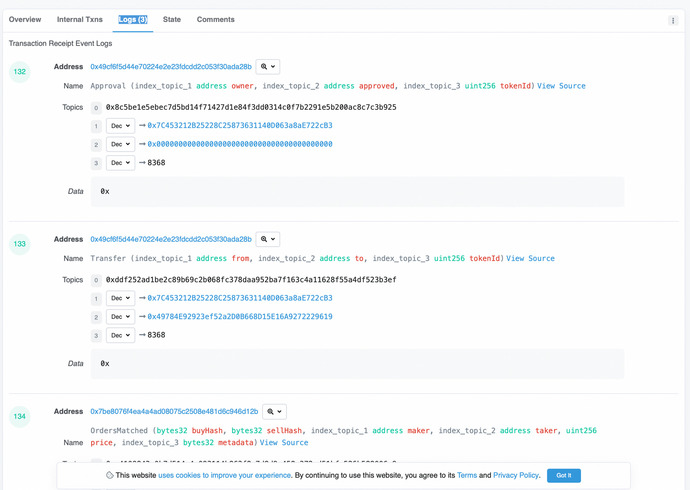Open Dec dropdown for topic 3 in log 132
This screenshot has width=690, height=490.
pyautogui.click(x=120, y=163)
